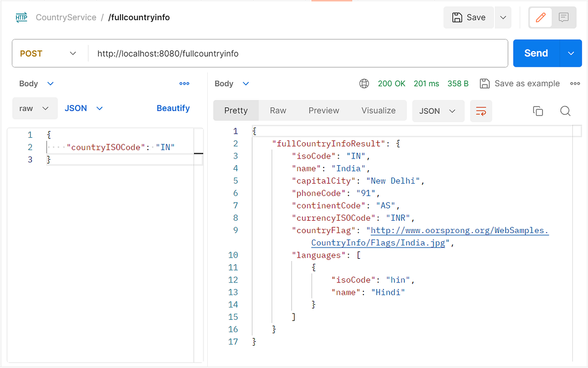
Task: Expand the Send button dropdown arrow
Action: coord(570,53)
